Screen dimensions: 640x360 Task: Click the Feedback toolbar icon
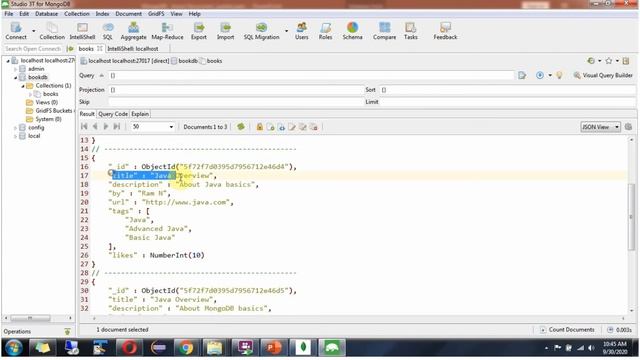click(x=445, y=31)
